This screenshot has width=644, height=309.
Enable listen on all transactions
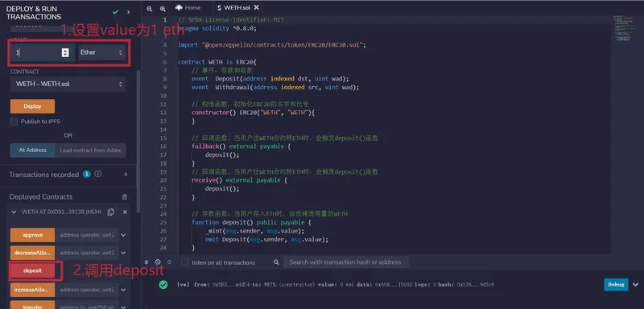(x=185, y=262)
